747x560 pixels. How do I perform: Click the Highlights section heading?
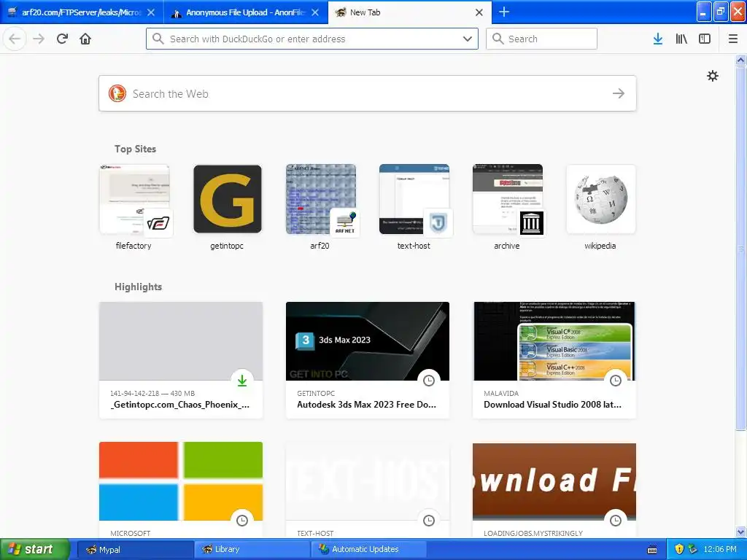(x=138, y=287)
